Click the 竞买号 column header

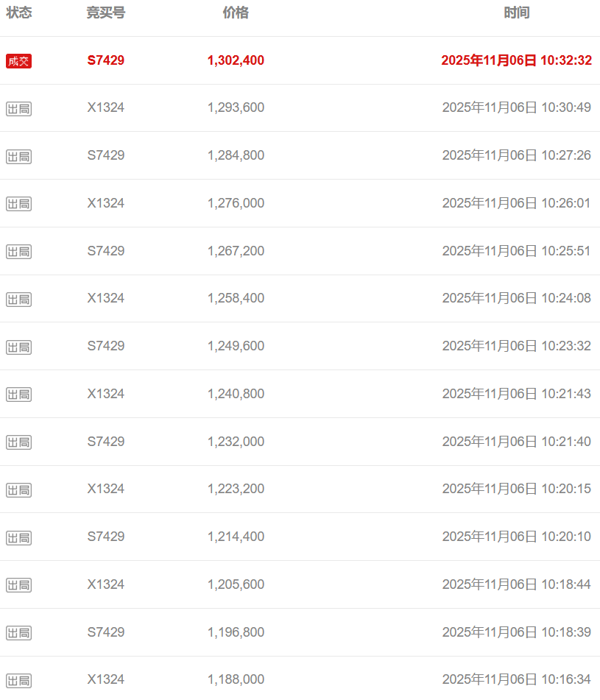[x=106, y=13]
